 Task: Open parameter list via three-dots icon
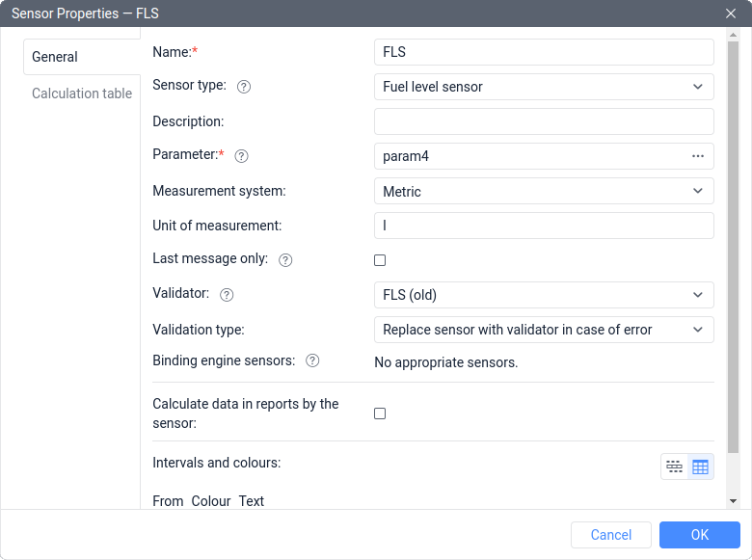(698, 156)
